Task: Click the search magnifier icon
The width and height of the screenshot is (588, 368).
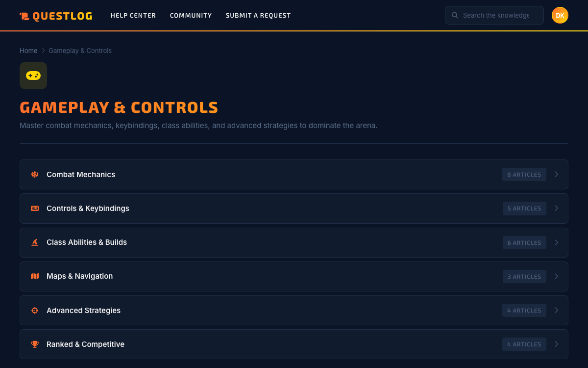Action: 455,15
